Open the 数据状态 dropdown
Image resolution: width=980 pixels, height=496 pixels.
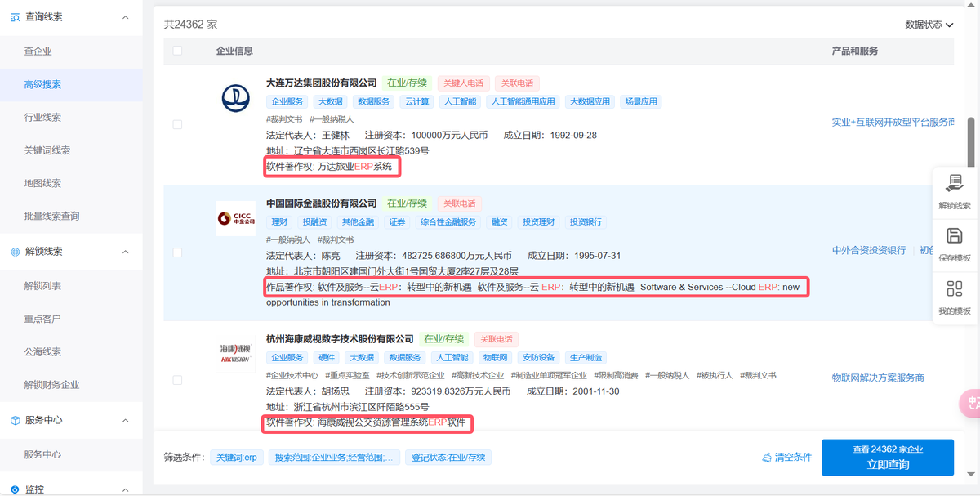(x=929, y=25)
